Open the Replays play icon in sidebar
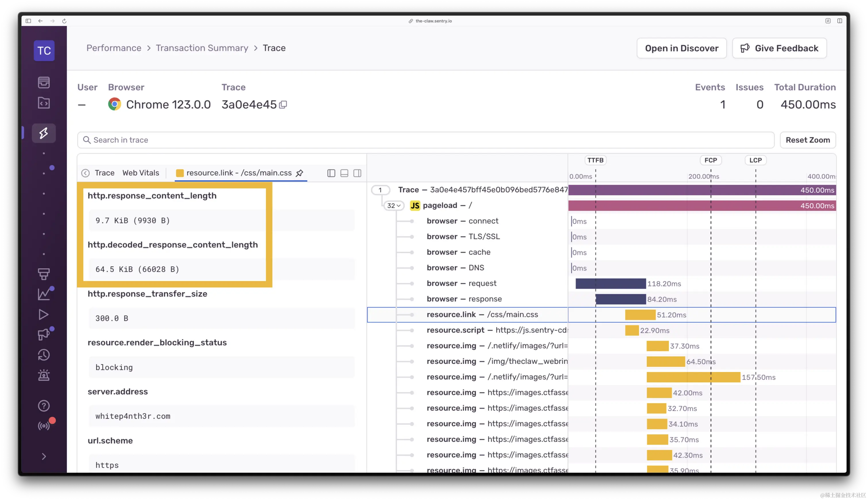This screenshot has height=500, width=868. pos(44,315)
